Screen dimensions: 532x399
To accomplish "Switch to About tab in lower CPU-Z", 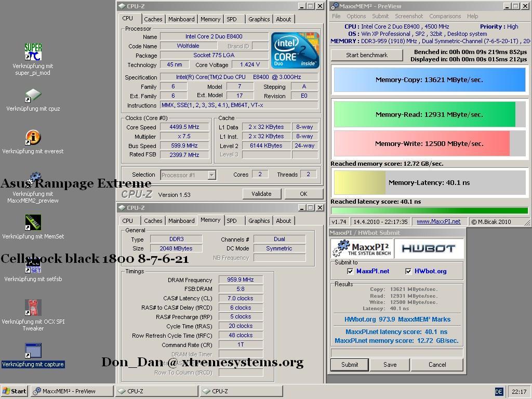I will (283, 221).
